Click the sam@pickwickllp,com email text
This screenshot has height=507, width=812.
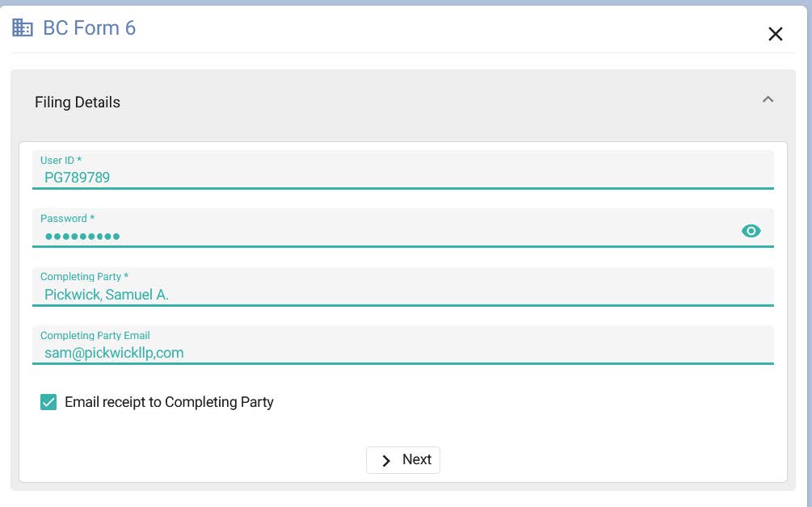click(x=114, y=353)
